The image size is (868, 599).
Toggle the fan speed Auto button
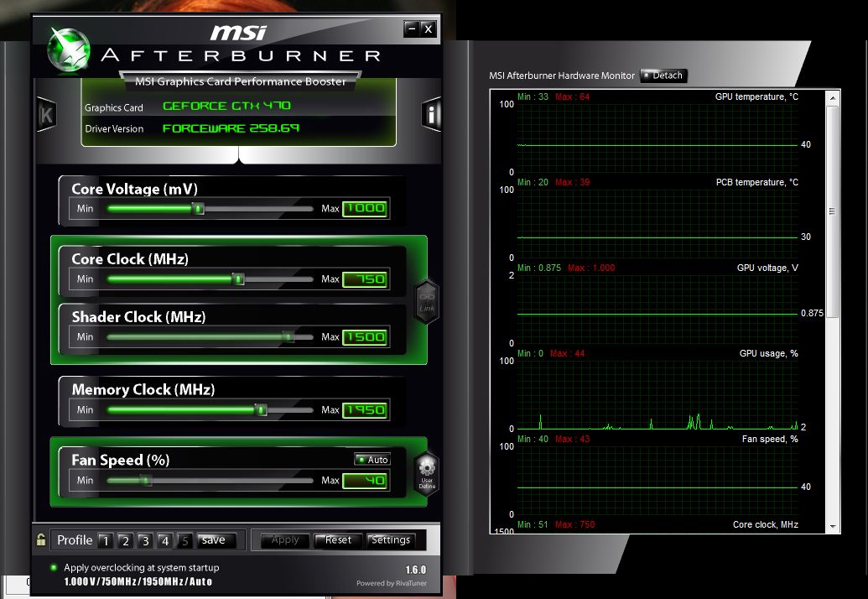coord(372,460)
